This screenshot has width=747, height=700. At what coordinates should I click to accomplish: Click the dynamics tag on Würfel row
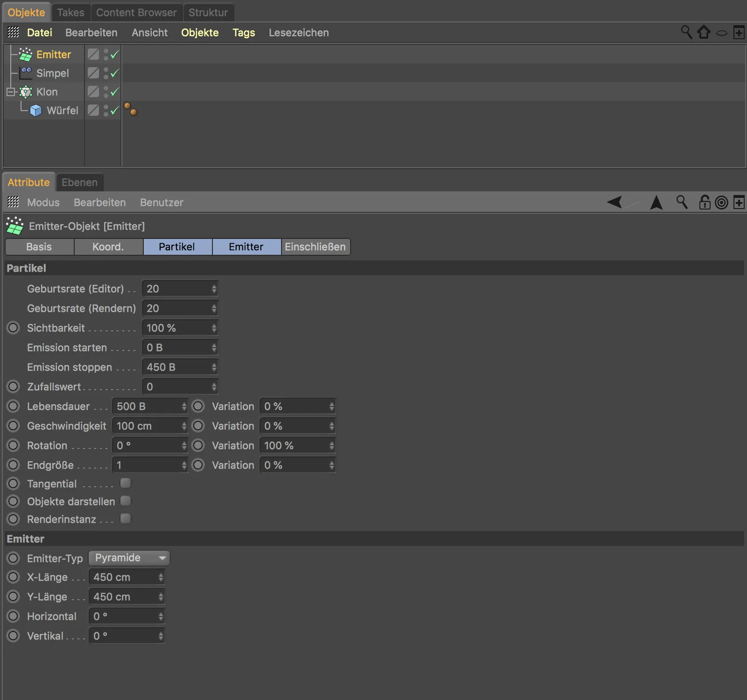131,109
